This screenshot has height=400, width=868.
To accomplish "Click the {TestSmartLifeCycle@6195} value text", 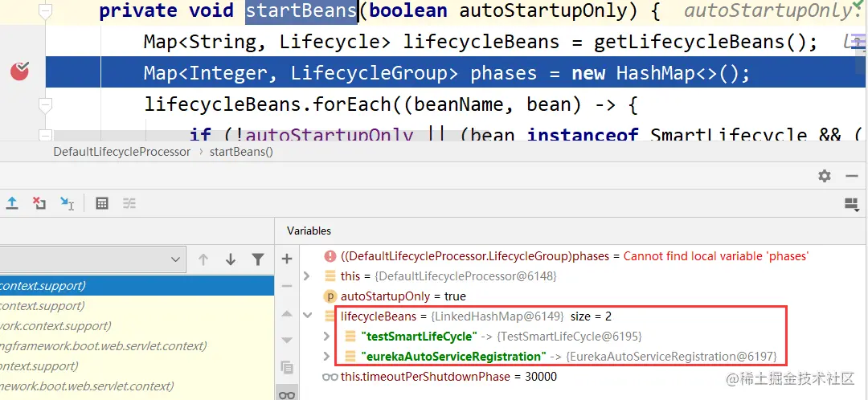I will [568, 337].
